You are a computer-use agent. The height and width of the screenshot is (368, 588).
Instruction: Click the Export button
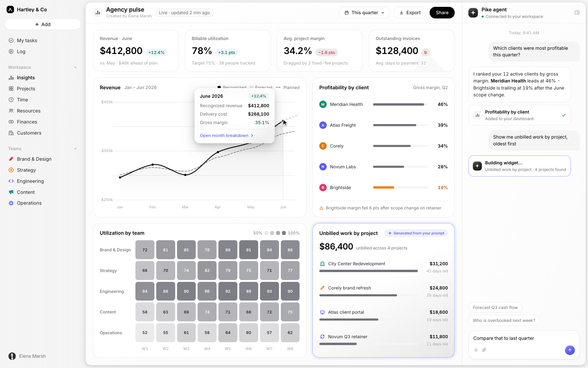pyautogui.click(x=410, y=13)
